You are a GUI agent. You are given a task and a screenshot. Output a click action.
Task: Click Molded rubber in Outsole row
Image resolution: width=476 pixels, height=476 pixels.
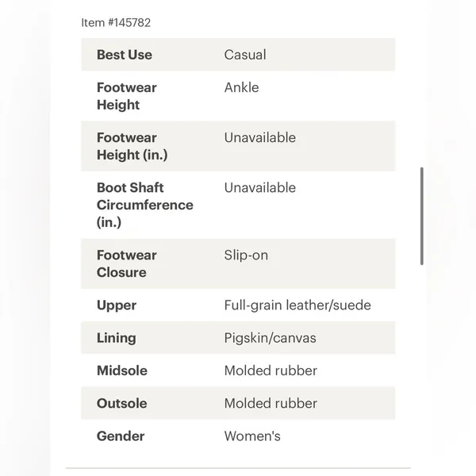coord(271,404)
